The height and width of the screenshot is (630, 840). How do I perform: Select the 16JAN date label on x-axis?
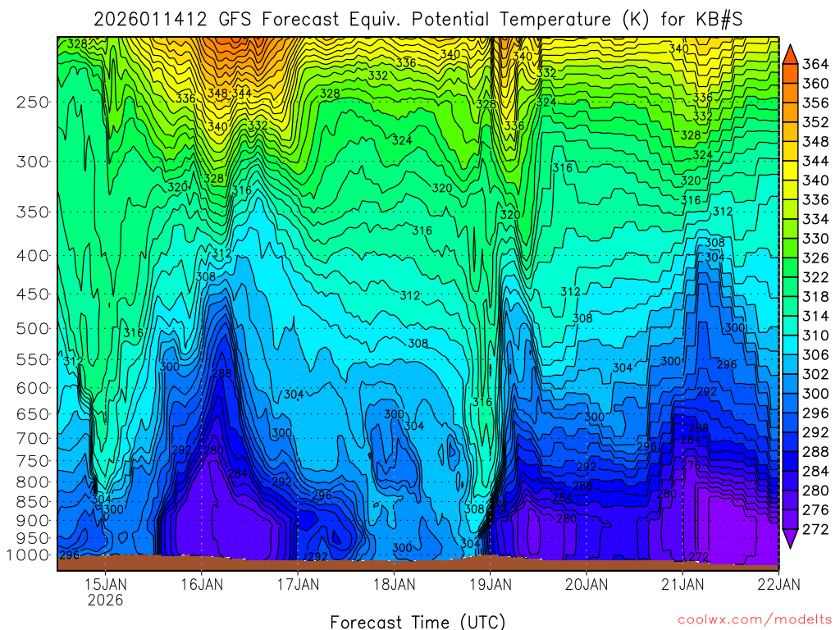point(202,584)
